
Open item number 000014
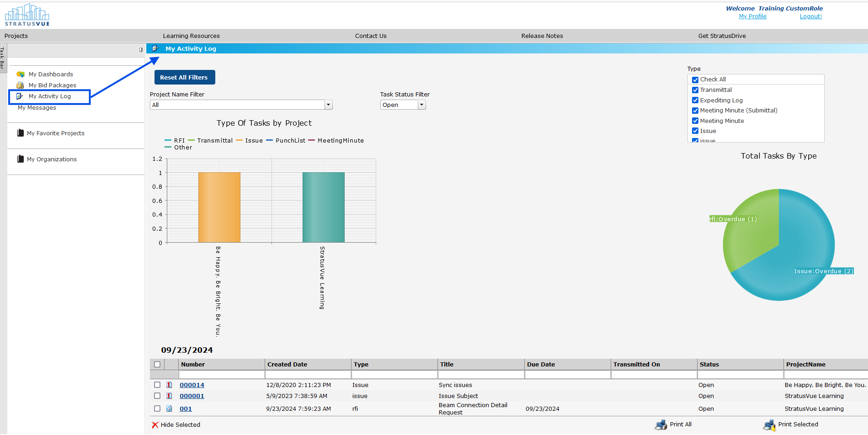click(x=192, y=385)
